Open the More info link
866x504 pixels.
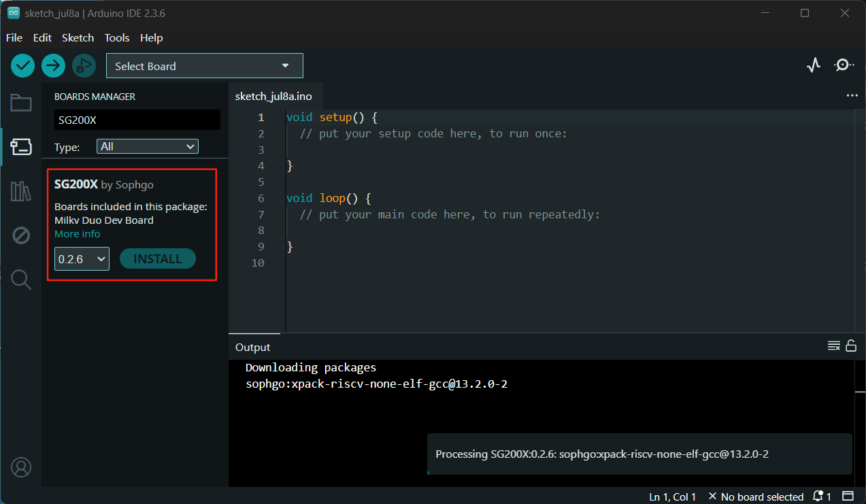(x=78, y=234)
